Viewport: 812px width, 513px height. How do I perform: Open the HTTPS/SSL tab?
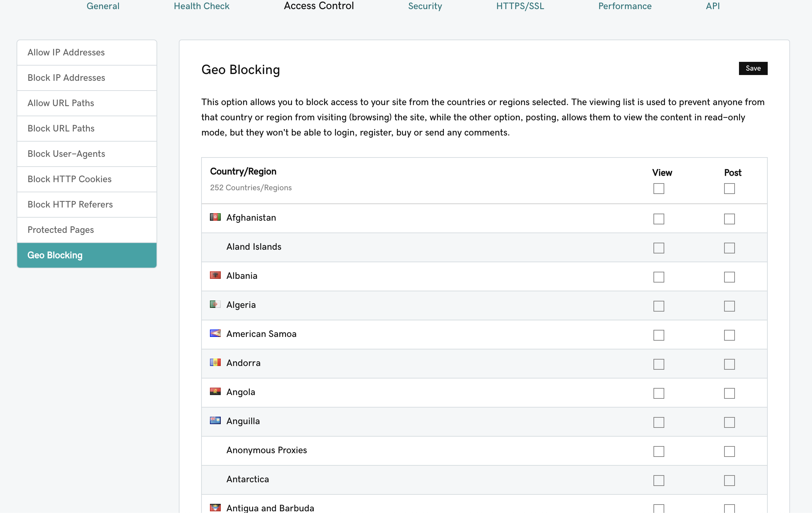click(x=520, y=6)
